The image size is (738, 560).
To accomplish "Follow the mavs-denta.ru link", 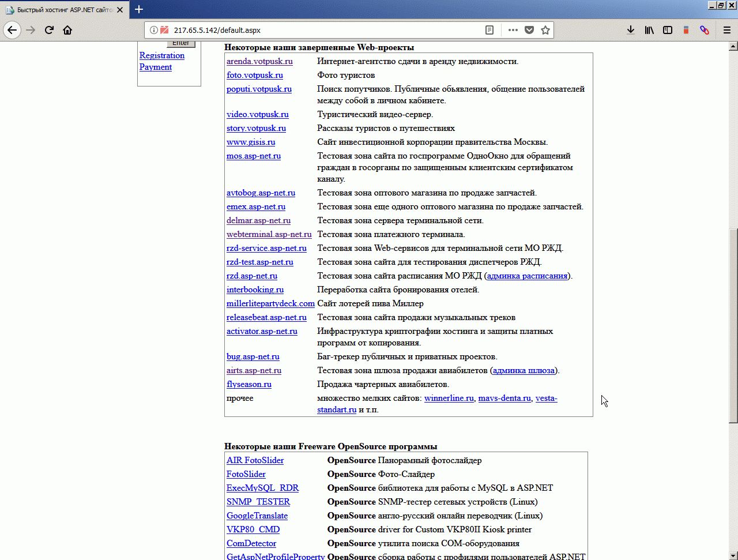I will (504, 398).
